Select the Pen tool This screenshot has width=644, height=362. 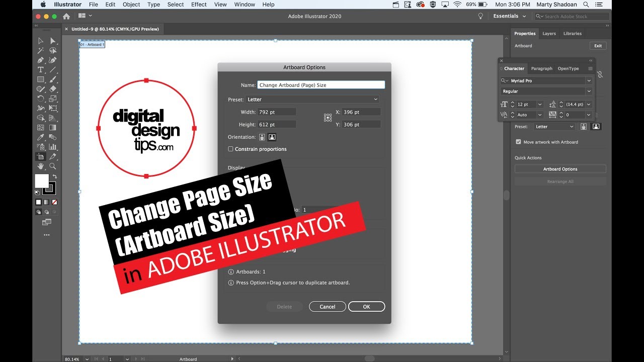(x=41, y=60)
